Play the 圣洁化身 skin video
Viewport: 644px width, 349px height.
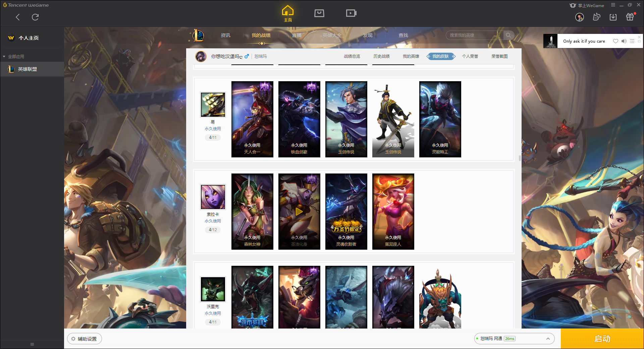(299, 211)
